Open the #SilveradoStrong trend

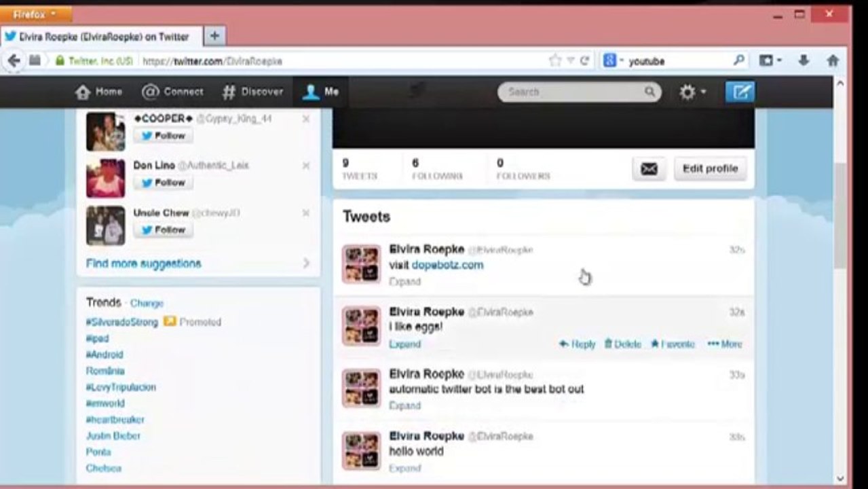click(121, 322)
